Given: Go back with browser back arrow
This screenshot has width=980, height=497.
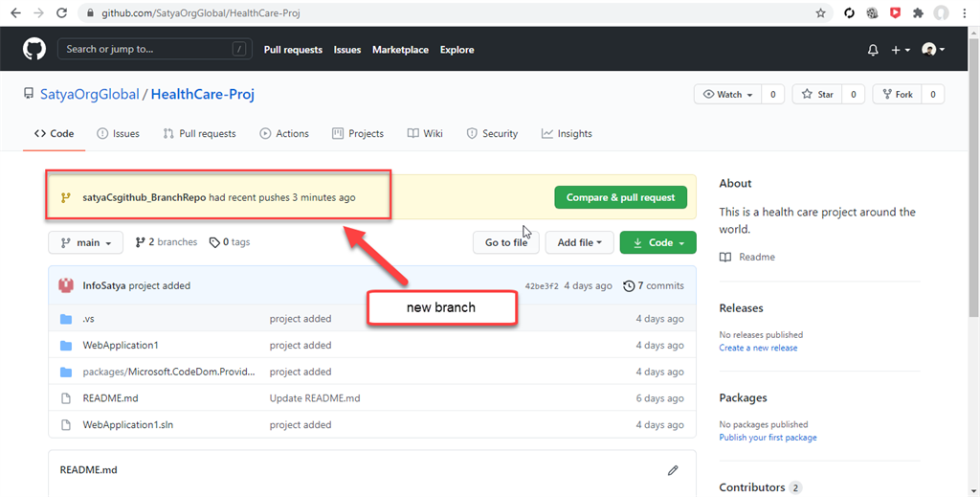Looking at the screenshot, I should (15, 13).
